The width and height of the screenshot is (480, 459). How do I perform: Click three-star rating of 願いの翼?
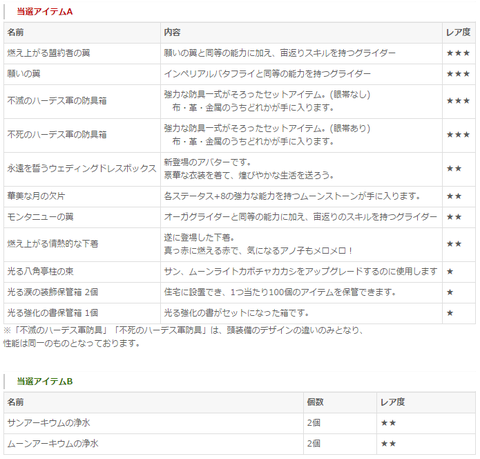458,74
